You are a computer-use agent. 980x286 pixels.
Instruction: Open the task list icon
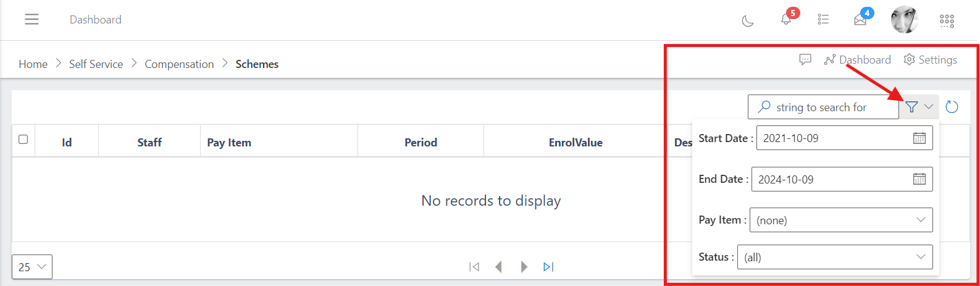coord(823,20)
